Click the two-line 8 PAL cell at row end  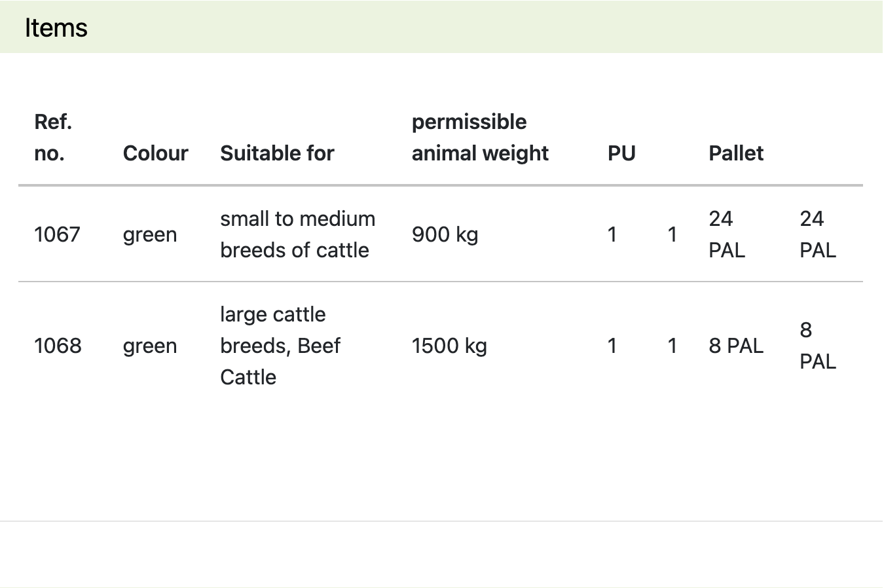pyautogui.click(x=818, y=346)
